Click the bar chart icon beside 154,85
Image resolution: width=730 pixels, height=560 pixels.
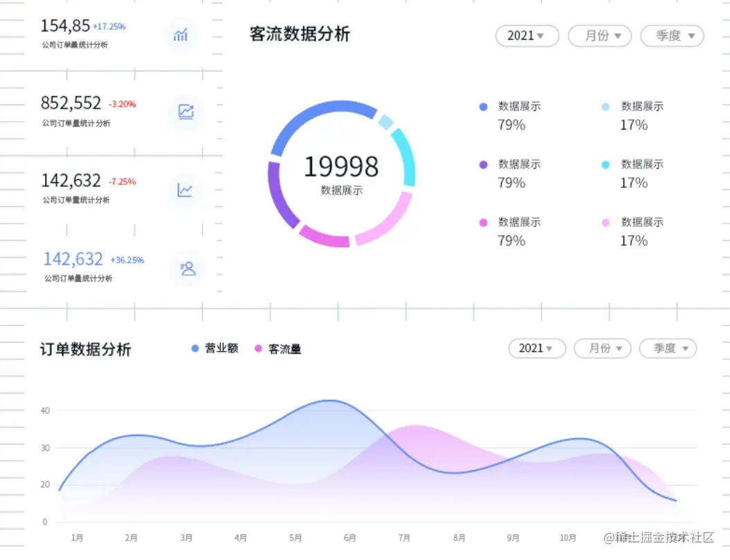point(181,35)
